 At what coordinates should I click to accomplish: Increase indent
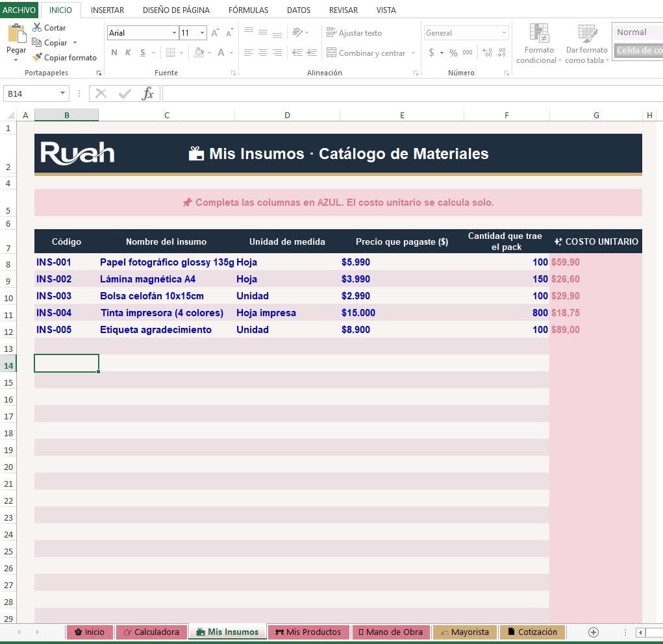pyautogui.click(x=312, y=53)
